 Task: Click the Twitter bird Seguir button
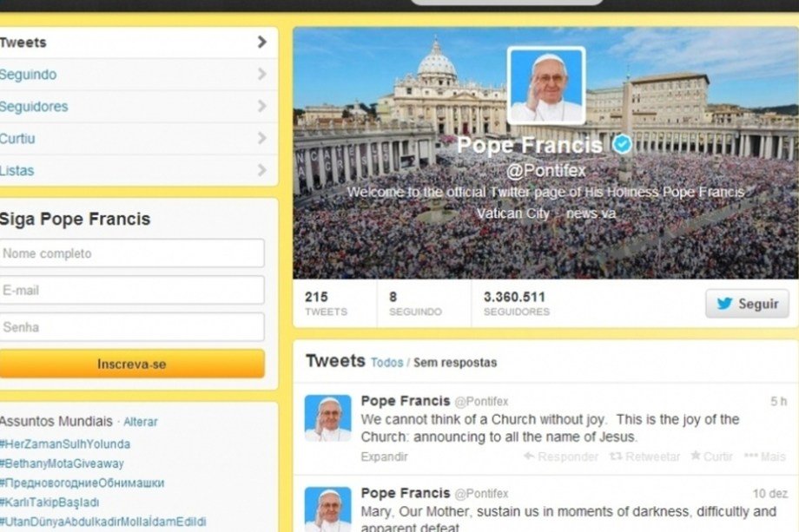coord(747,304)
